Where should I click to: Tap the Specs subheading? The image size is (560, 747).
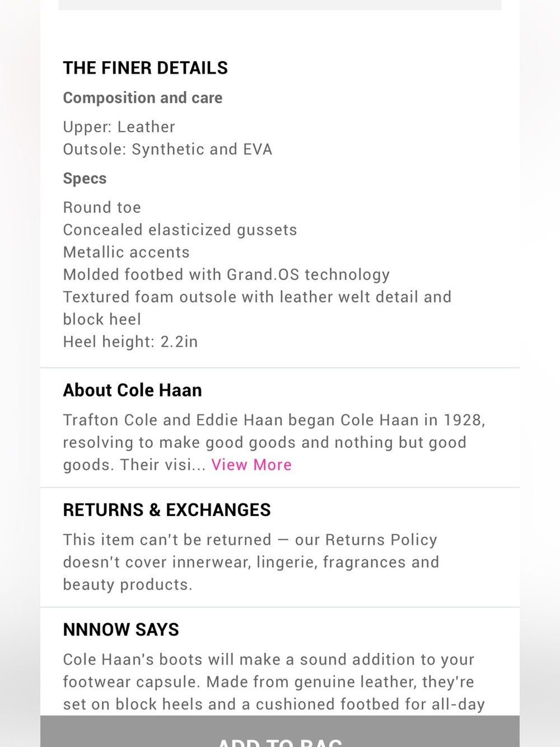click(85, 178)
